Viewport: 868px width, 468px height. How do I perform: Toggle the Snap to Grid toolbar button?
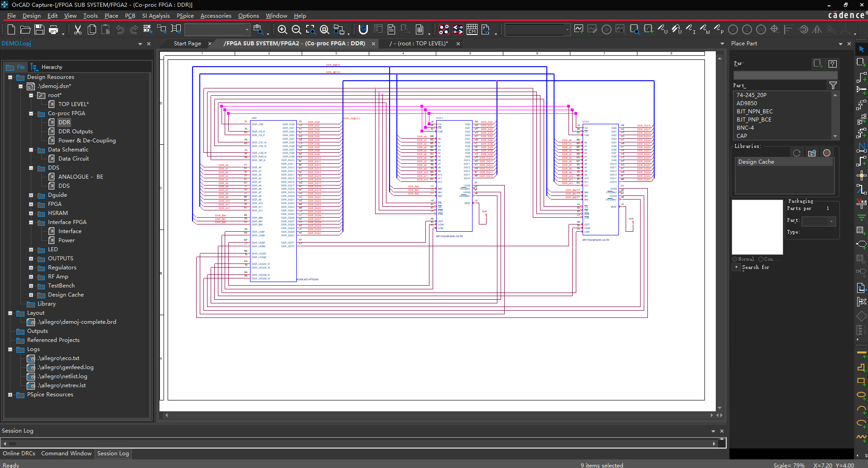coord(147,29)
